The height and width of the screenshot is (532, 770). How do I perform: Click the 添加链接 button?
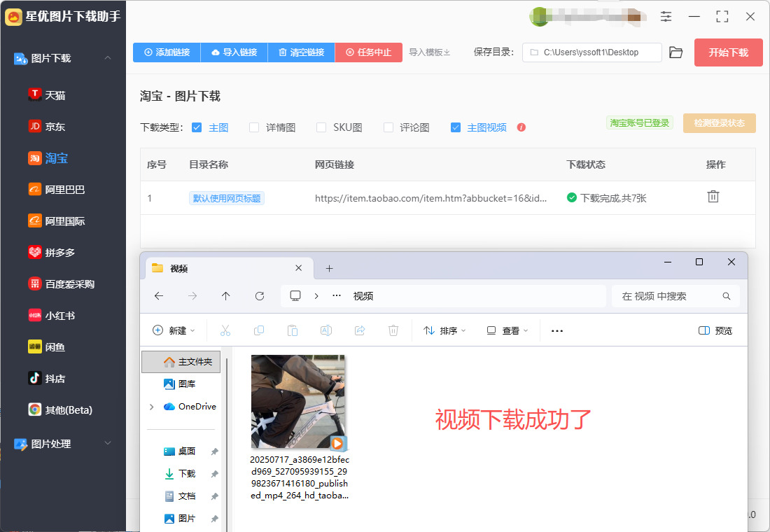(x=167, y=52)
